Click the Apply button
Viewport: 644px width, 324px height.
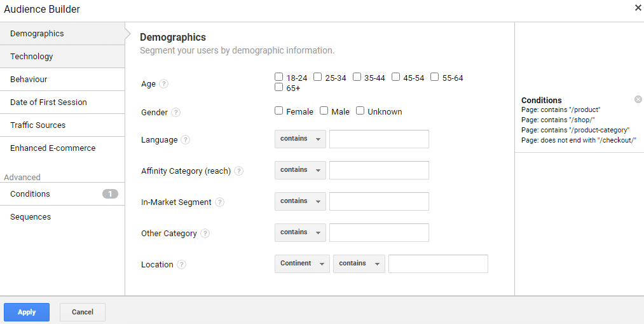point(27,312)
